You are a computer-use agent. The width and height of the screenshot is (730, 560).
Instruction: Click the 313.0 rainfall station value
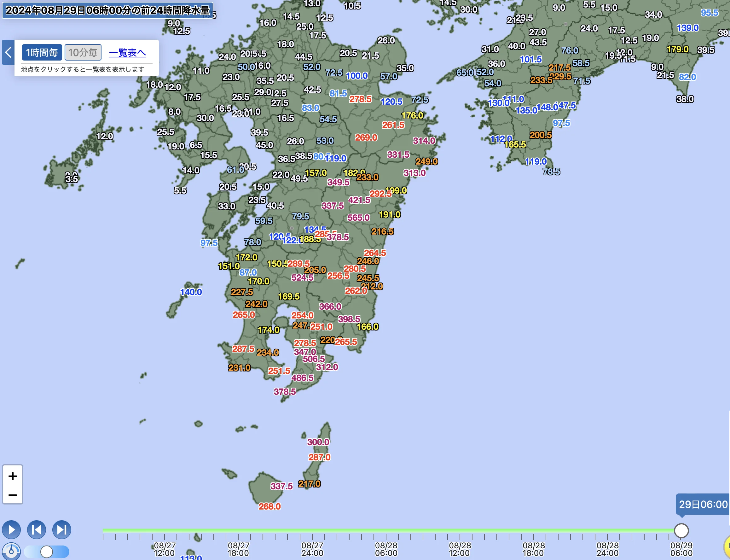414,173
